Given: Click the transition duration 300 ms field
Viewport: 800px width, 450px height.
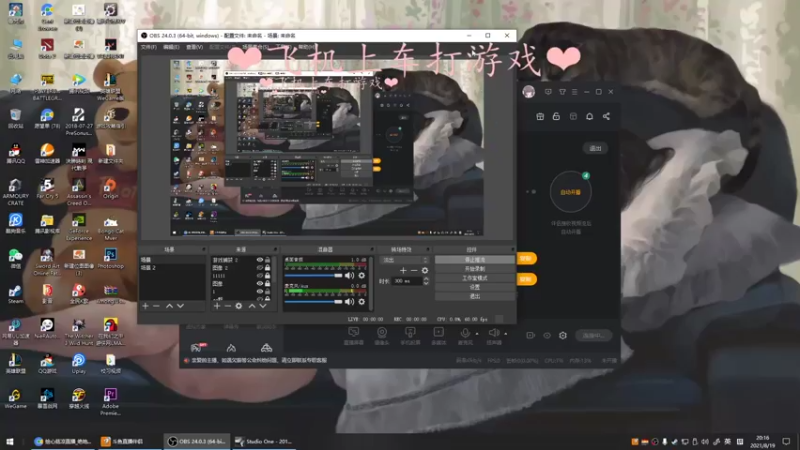Looking at the screenshot, I should (x=407, y=281).
